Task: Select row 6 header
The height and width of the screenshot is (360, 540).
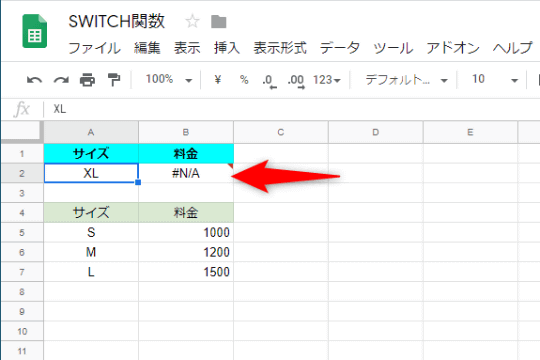Action: click(22, 252)
